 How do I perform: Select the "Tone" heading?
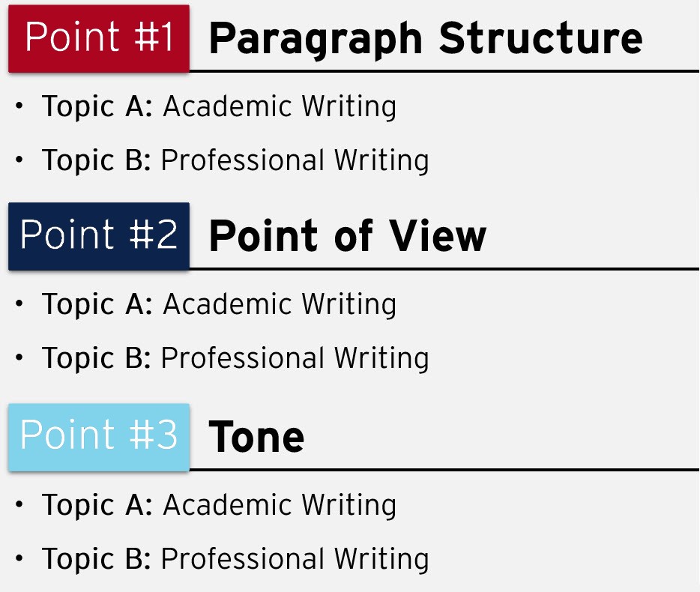(x=256, y=437)
